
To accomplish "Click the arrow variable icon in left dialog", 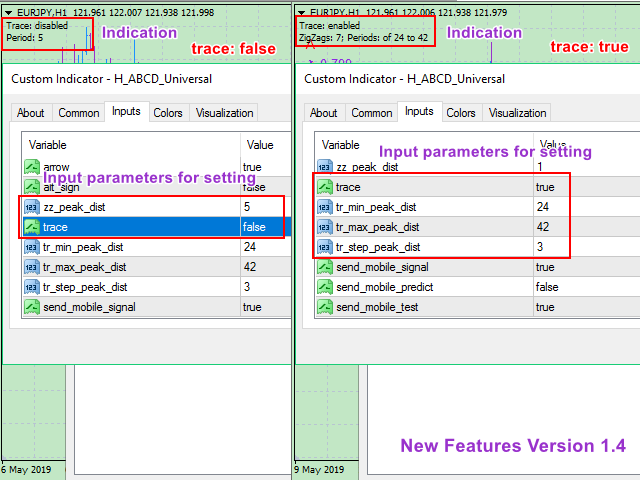I will click(x=32, y=167).
